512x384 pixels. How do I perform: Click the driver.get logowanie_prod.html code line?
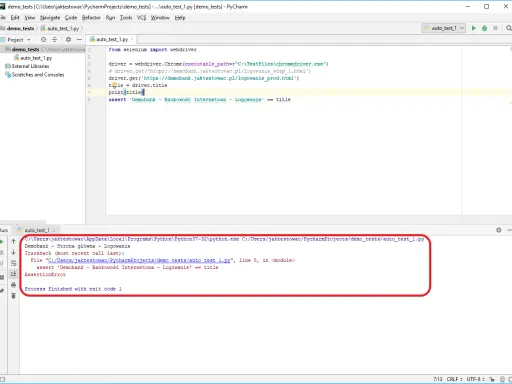click(204, 78)
